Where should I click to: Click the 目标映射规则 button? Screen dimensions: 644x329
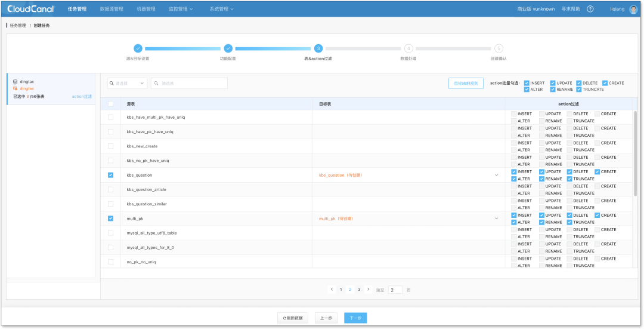coord(466,83)
